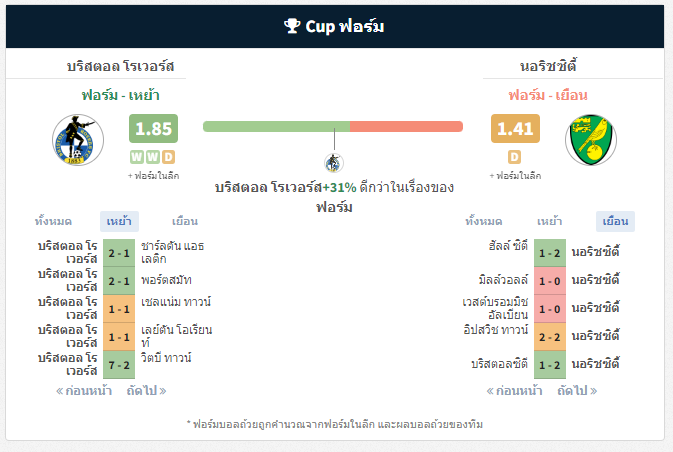Click the D form badge under 1.41
Screen dimensions: 673x452
[515, 157]
